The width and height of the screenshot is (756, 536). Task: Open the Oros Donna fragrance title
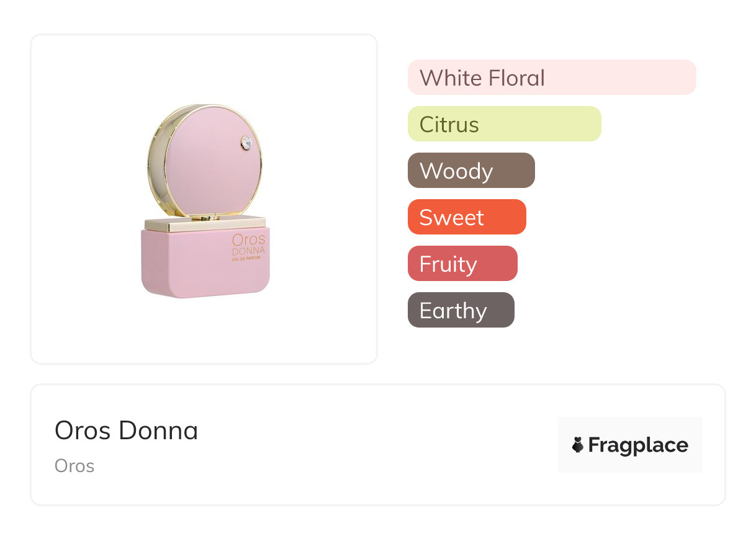[126, 430]
